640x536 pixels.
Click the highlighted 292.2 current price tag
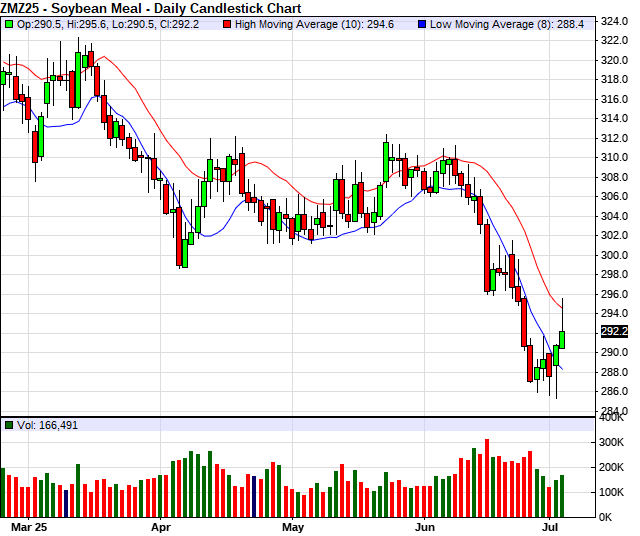tap(614, 331)
